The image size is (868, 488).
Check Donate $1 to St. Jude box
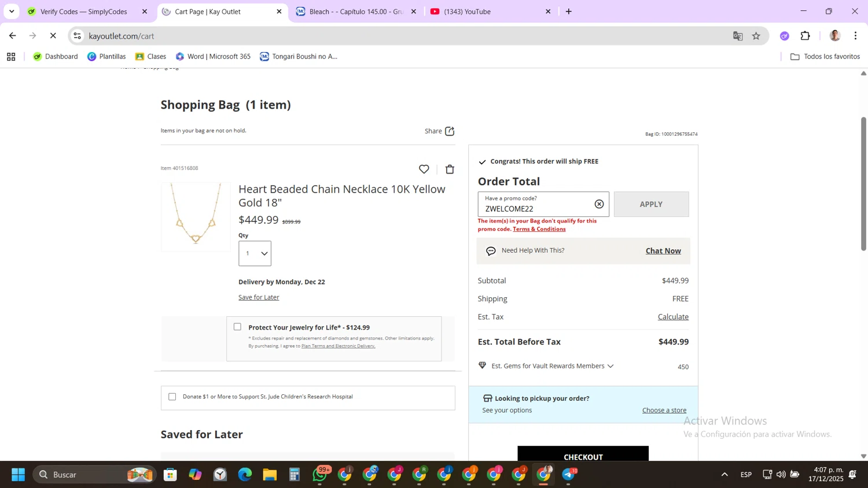[172, 397]
